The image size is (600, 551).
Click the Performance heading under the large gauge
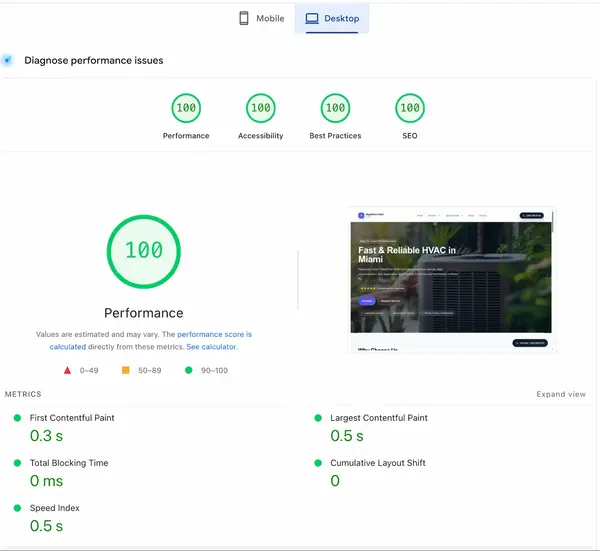143,313
